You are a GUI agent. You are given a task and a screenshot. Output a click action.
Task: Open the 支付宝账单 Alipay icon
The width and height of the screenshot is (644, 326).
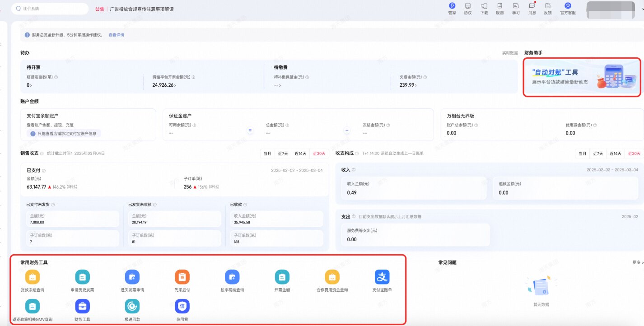(382, 277)
